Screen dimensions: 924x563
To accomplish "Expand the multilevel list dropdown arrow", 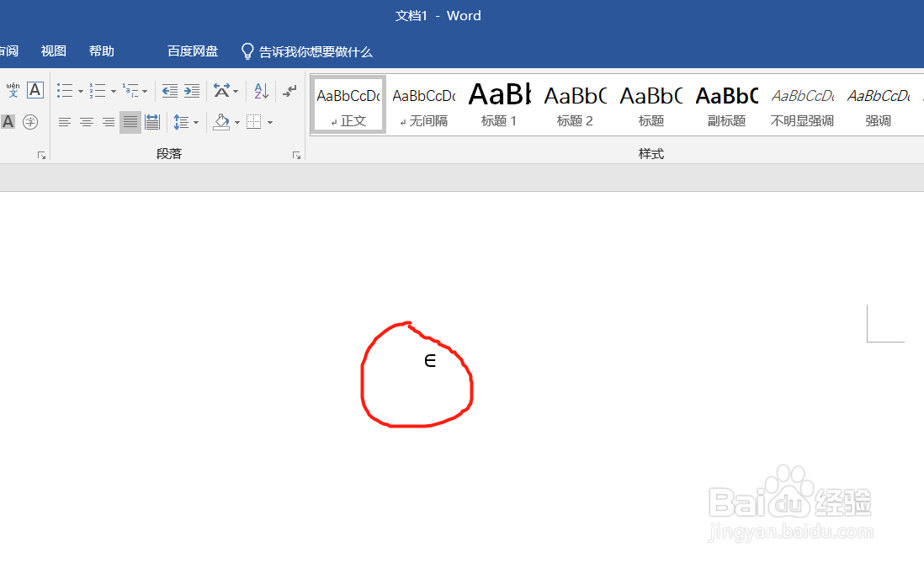I will point(145,92).
